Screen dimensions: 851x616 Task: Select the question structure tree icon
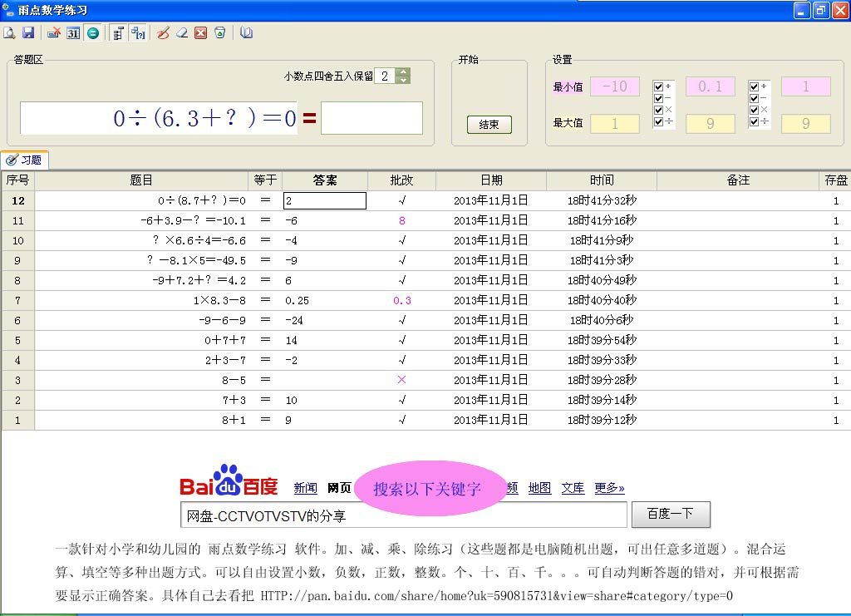pyautogui.click(x=118, y=32)
